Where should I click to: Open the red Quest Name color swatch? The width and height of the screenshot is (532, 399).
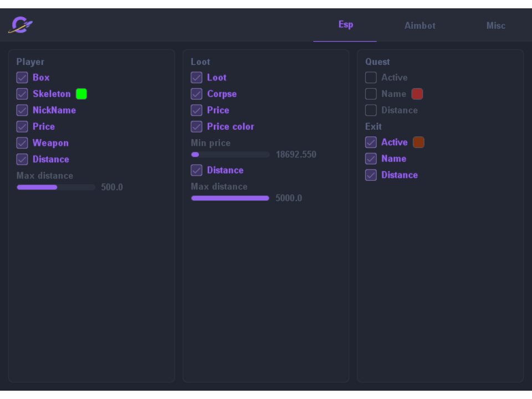pyautogui.click(x=417, y=94)
